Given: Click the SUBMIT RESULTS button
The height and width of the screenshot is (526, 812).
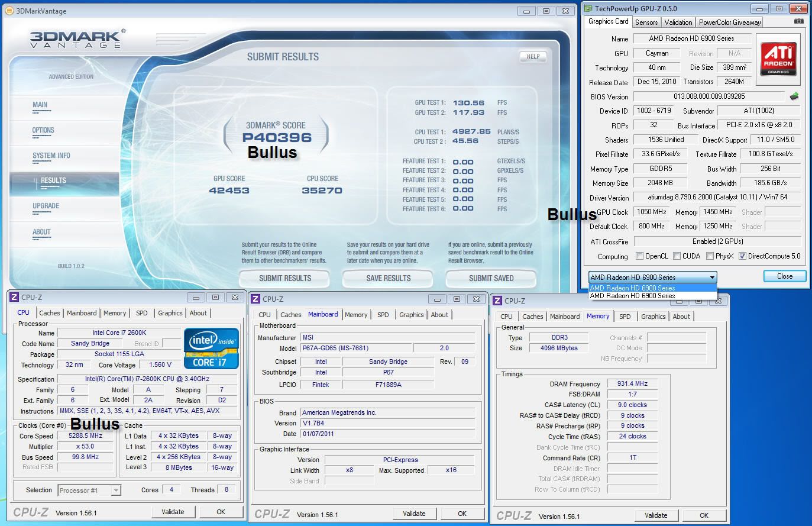Looking at the screenshot, I should (x=284, y=278).
